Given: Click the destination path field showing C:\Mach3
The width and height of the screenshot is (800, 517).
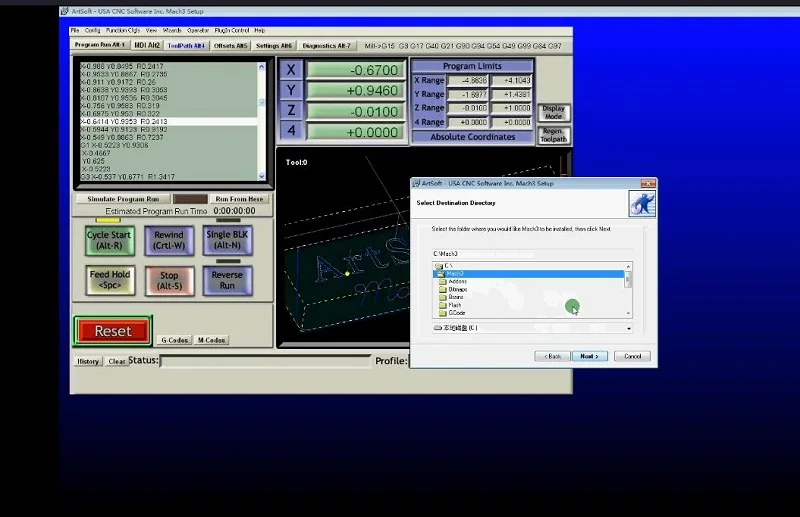Looking at the screenshot, I should click(532, 254).
